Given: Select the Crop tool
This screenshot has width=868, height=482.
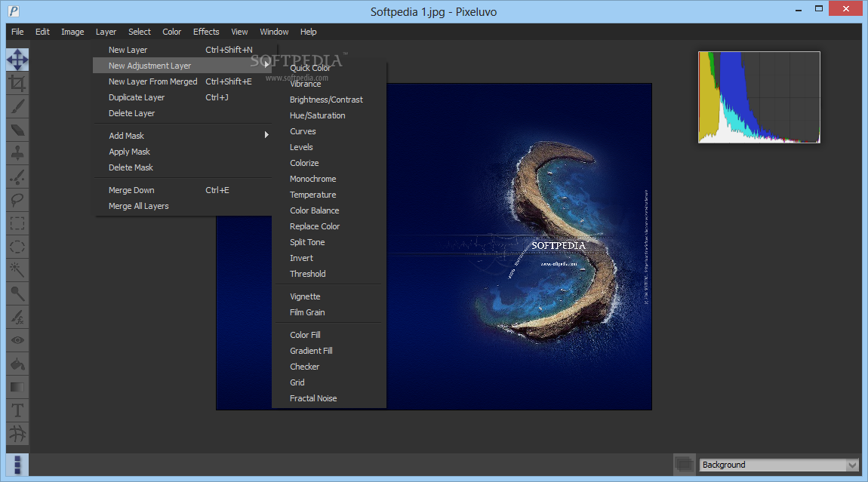Looking at the screenshot, I should (17, 83).
